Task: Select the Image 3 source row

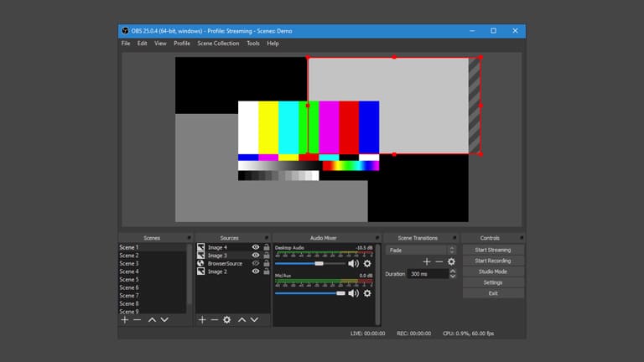Action: click(233, 256)
